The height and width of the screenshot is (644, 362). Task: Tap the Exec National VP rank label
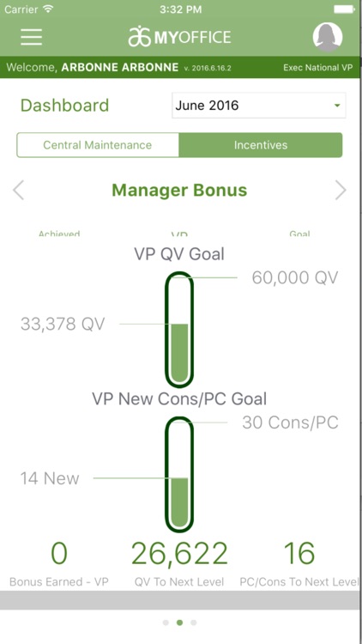point(317,67)
